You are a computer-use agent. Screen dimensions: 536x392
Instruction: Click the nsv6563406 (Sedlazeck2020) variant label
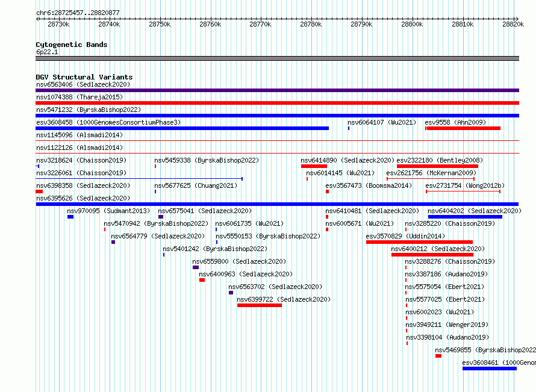coord(83,84)
